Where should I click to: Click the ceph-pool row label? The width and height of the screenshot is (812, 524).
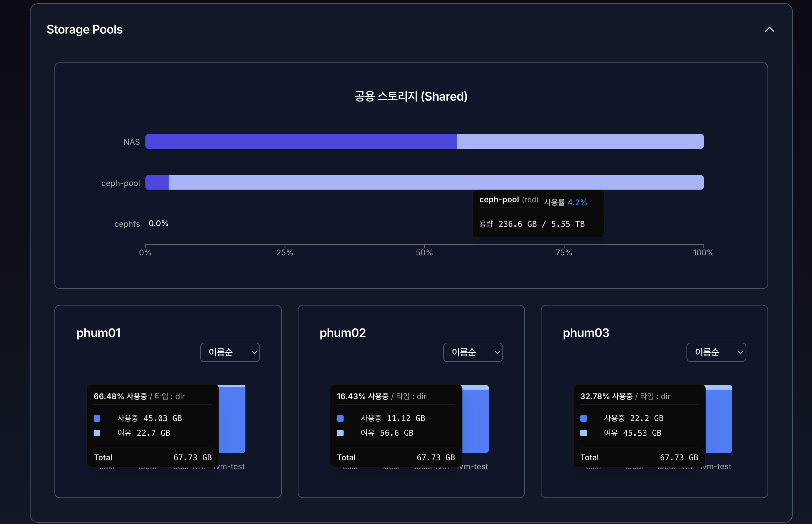pyautogui.click(x=121, y=183)
